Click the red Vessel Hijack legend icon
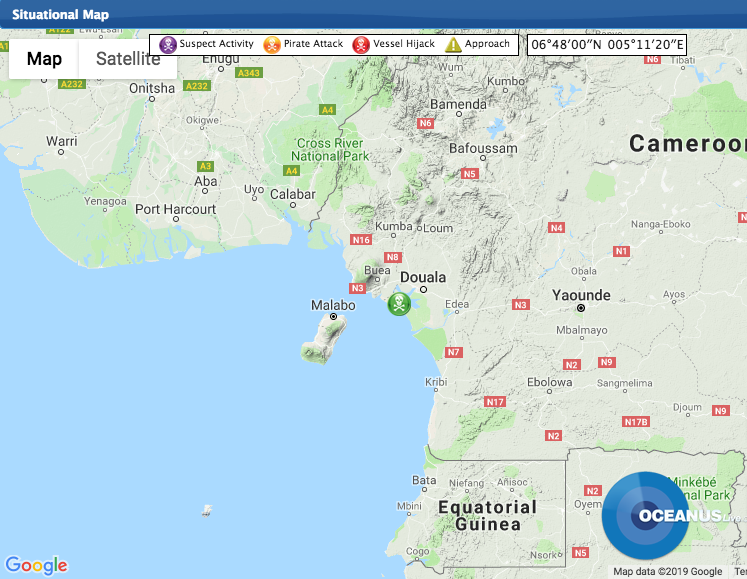 [361, 45]
